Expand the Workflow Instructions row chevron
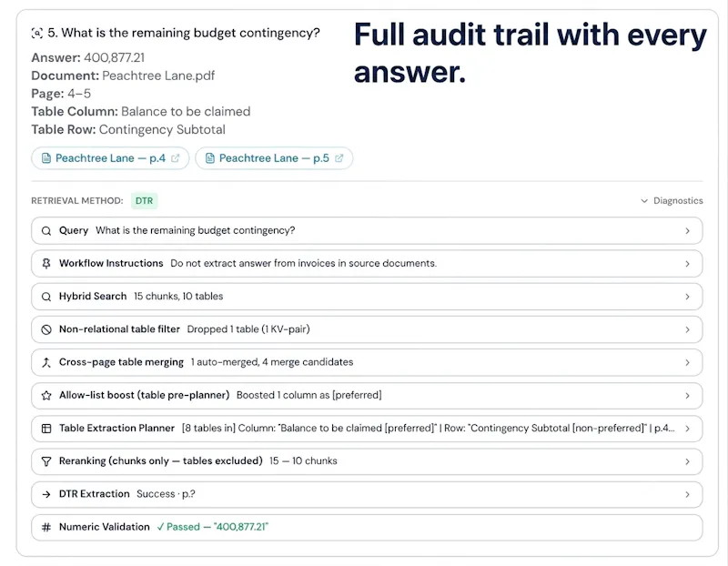 [688, 264]
